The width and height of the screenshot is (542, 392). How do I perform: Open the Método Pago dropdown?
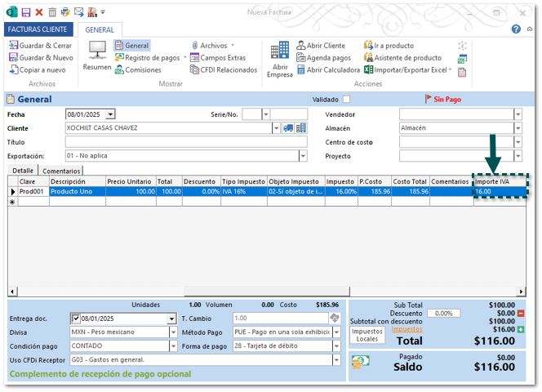coord(335,332)
